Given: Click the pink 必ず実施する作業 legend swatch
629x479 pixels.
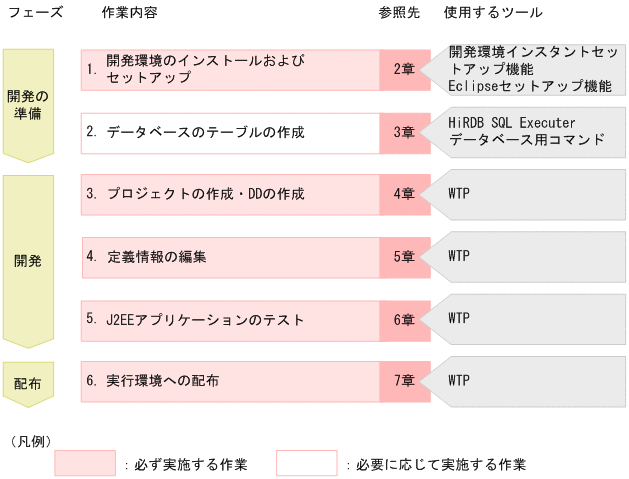Looking at the screenshot, I should click(85, 463).
